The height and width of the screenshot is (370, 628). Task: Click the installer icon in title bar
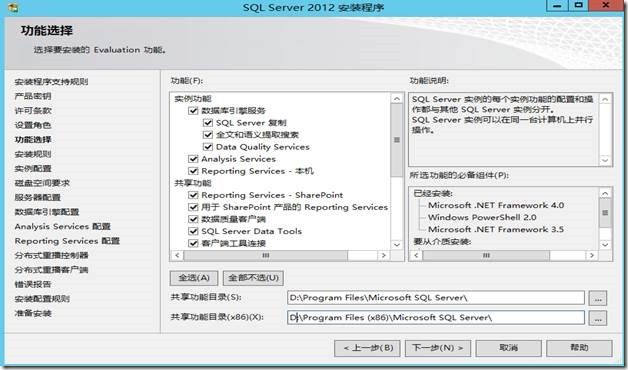tap(12, 7)
